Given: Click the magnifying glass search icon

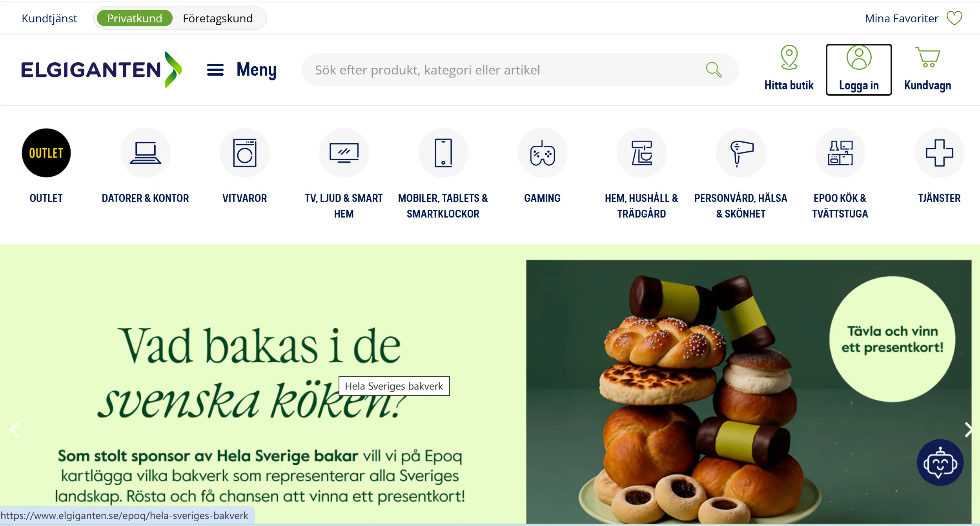Looking at the screenshot, I should 714,70.
